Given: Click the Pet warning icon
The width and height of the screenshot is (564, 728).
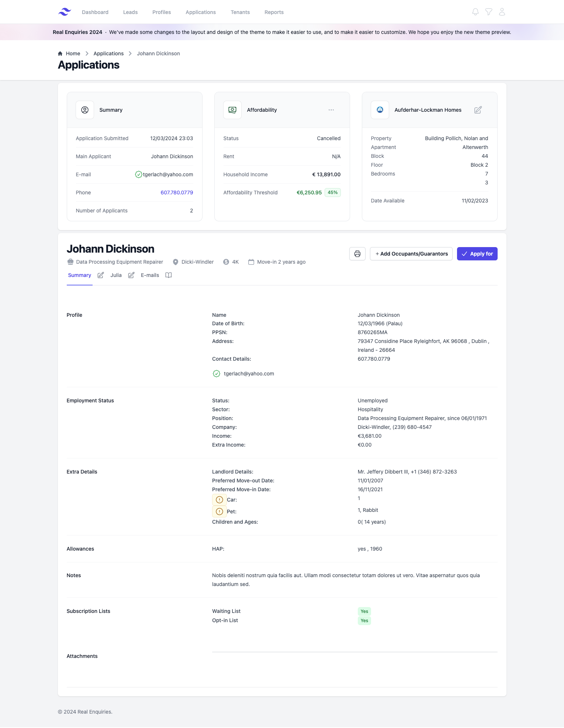Looking at the screenshot, I should [219, 512].
